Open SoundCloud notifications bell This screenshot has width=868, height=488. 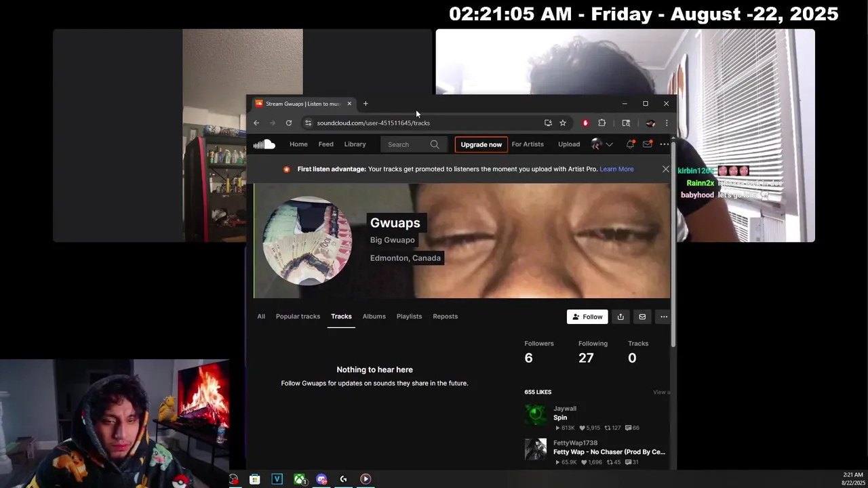pos(630,144)
